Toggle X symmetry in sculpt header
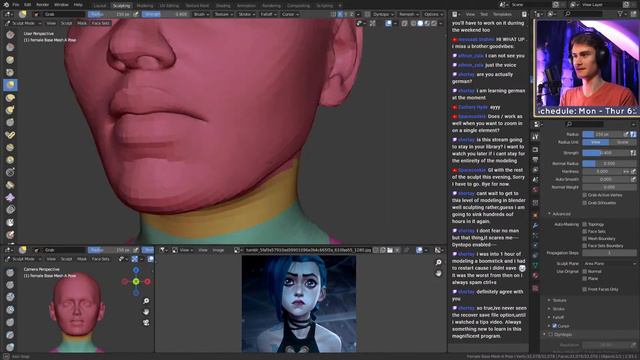 340,14
